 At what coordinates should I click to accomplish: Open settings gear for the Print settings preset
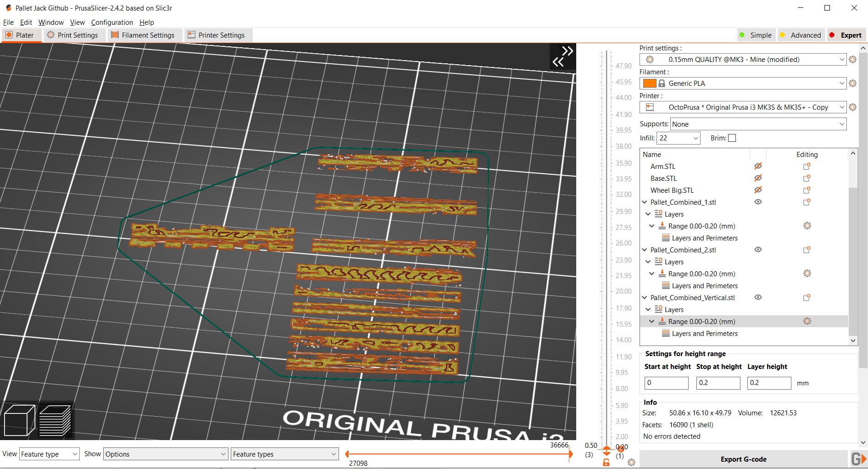coord(853,59)
